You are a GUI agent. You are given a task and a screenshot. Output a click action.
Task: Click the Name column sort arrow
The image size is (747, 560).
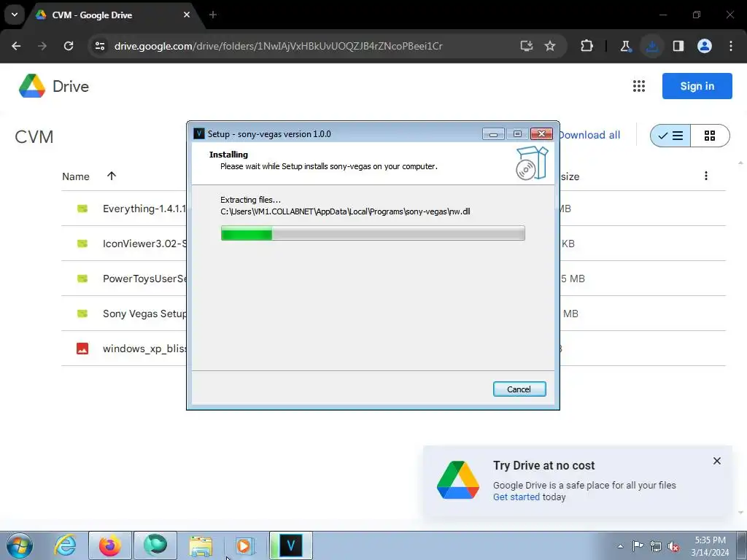click(112, 176)
